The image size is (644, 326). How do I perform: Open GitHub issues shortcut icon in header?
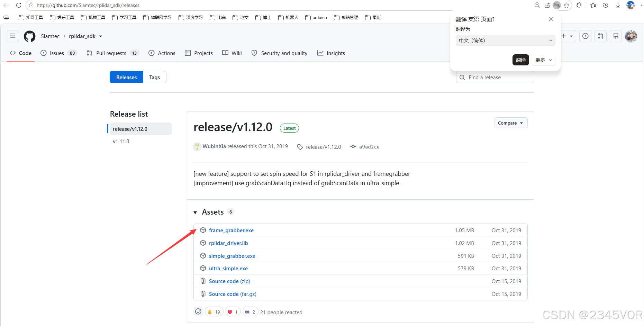coord(586,36)
